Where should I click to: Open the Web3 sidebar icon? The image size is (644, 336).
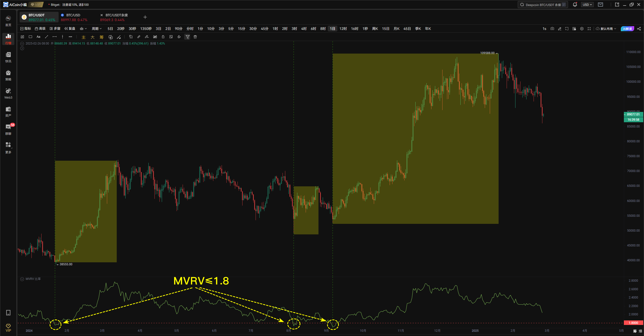click(8, 94)
